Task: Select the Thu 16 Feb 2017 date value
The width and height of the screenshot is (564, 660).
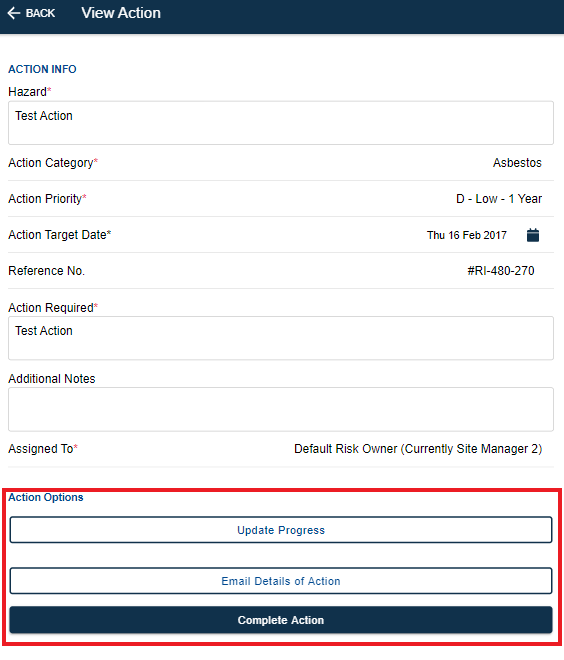Action: (x=467, y=235)
